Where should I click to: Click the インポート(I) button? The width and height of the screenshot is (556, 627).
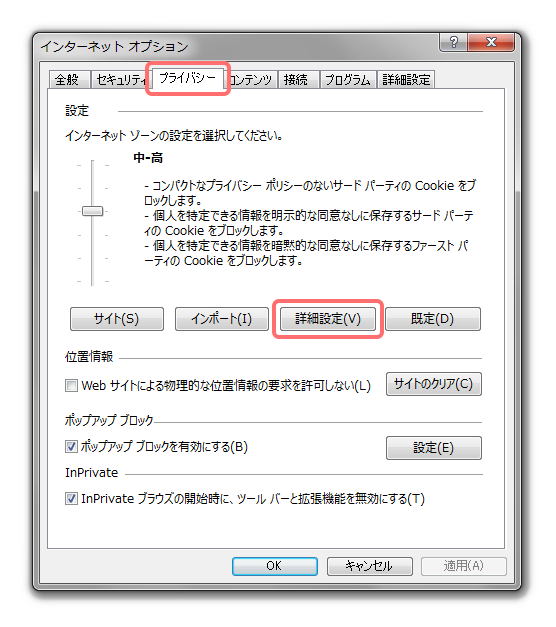tap(222, 319)
